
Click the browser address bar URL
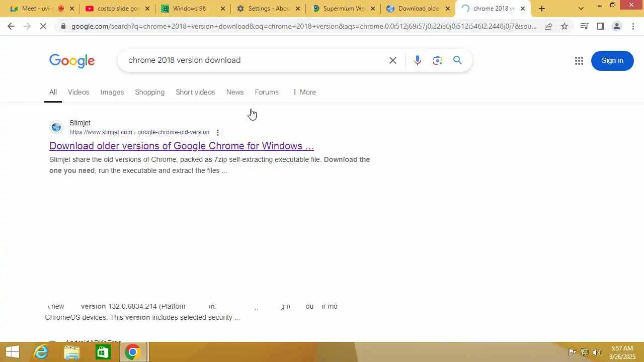(304, 26)
